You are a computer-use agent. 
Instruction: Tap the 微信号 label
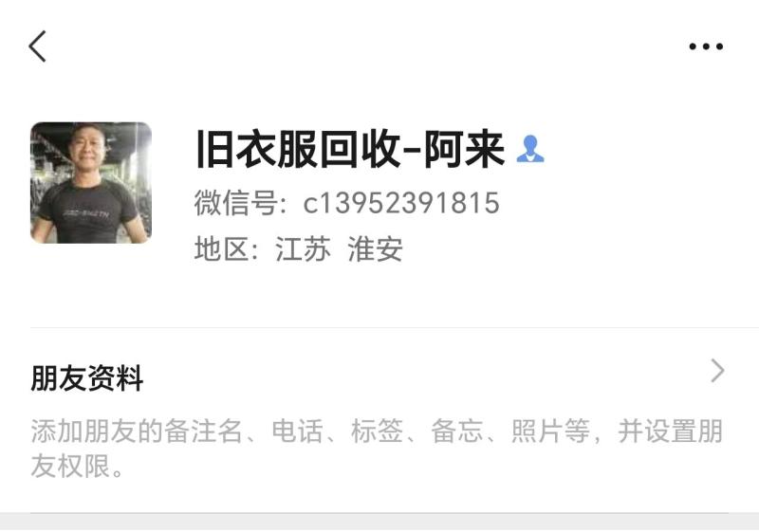235,203
